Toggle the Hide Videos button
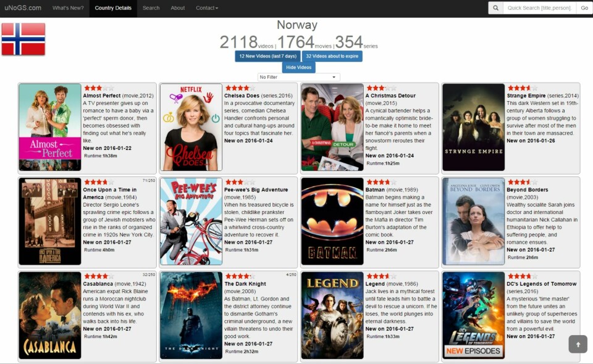Viewport: 593px width, 364px height. coord(298,67)
